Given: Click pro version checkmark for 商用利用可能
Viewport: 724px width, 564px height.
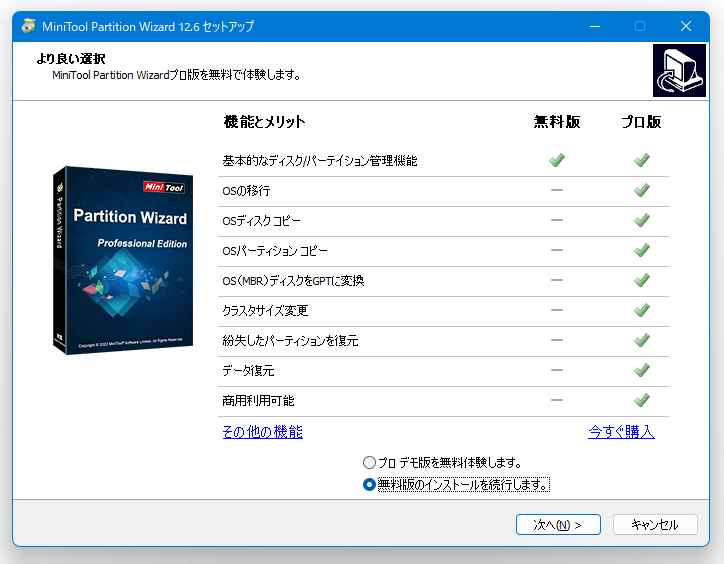Looking at the screenshot, I should [x=642, y=400].
